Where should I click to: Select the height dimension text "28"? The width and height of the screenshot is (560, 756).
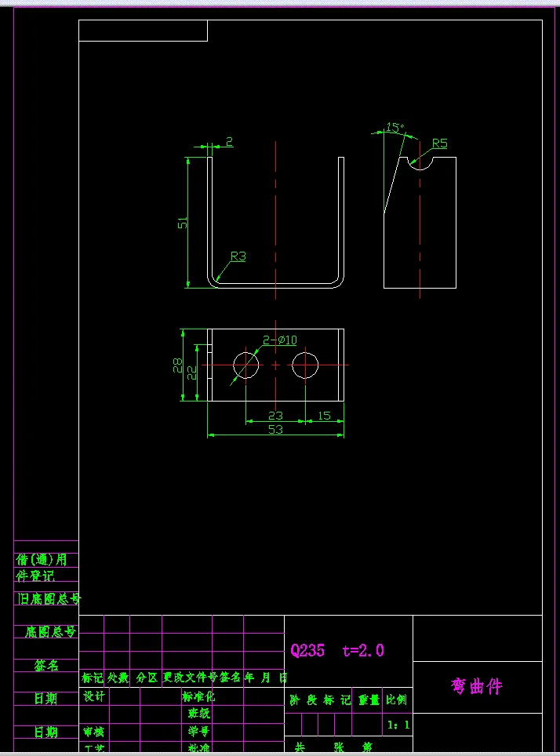(177, 365)
